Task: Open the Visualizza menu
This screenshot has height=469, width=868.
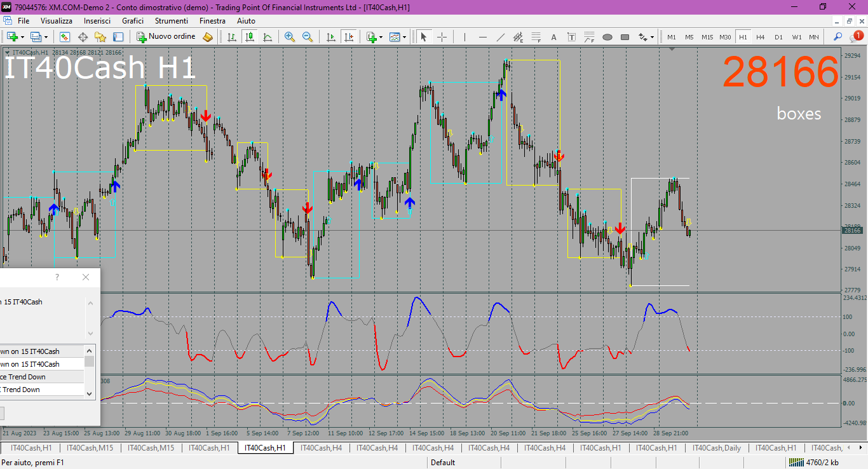Action: click(57, 21)
